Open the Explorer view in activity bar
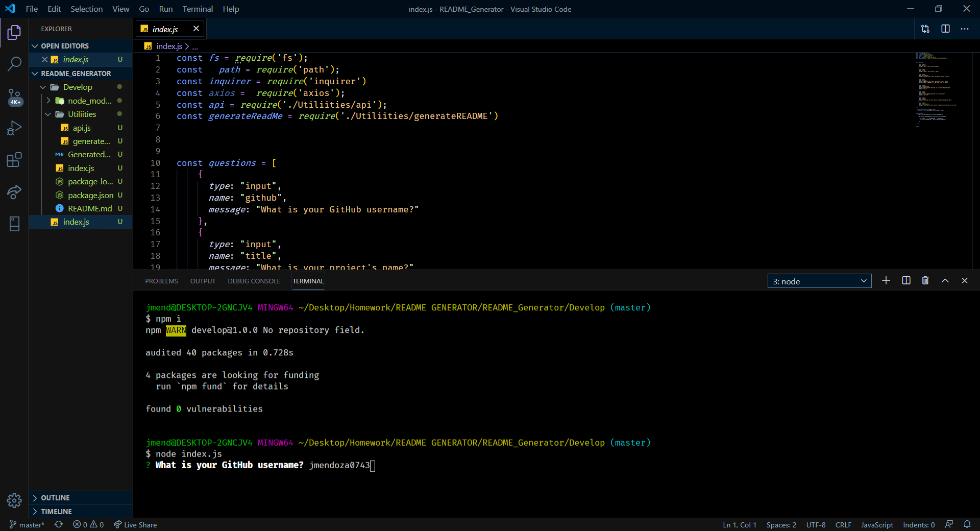The width and height of the screenshot is (980, 531). point(14,33)
